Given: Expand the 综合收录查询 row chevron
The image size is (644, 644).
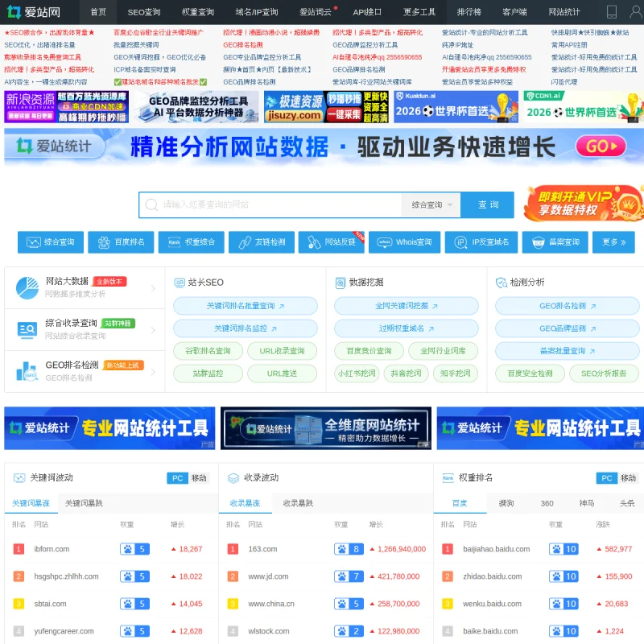Looking at the screenshot, I should coord(153,330).
